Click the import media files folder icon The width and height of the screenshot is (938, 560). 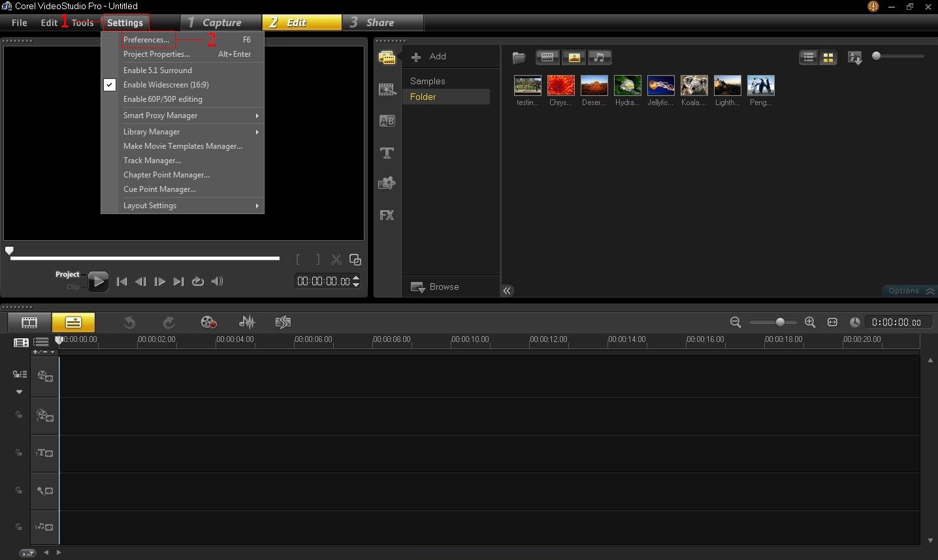(519, 57)
